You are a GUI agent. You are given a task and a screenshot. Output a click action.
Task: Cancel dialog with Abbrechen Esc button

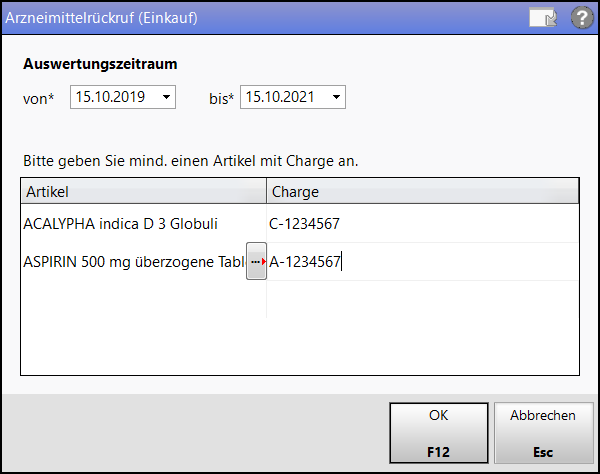click(543, 433)
